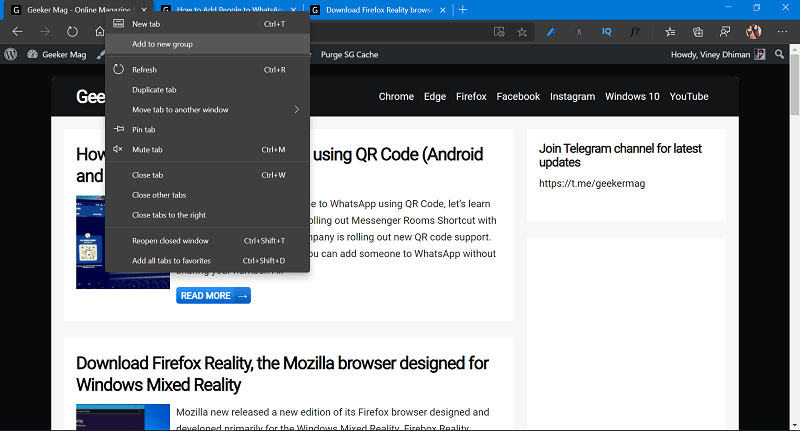The width and height of the screenshot is (800, 431).
Task: Open the Home page icon
Action: pos(99,32)
